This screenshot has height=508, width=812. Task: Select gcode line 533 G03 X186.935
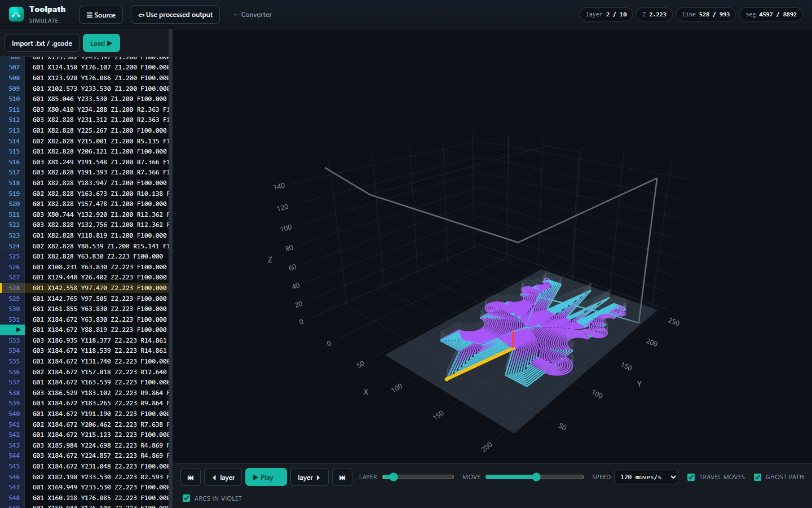pyautogui.click(x=85, y=340)
